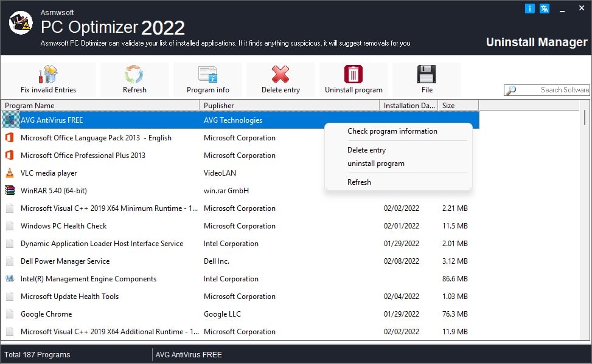
Task: Select the VLC media player row name
Action: (49, 173)
